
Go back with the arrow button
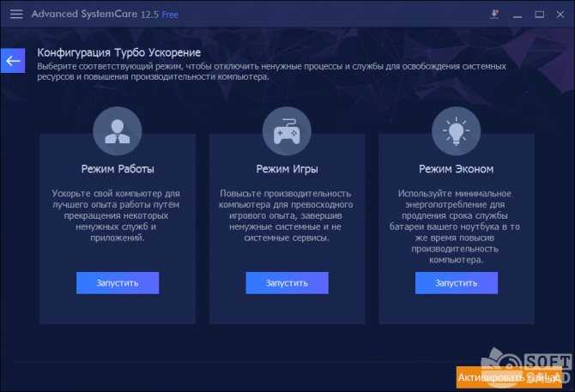(13, 60)
